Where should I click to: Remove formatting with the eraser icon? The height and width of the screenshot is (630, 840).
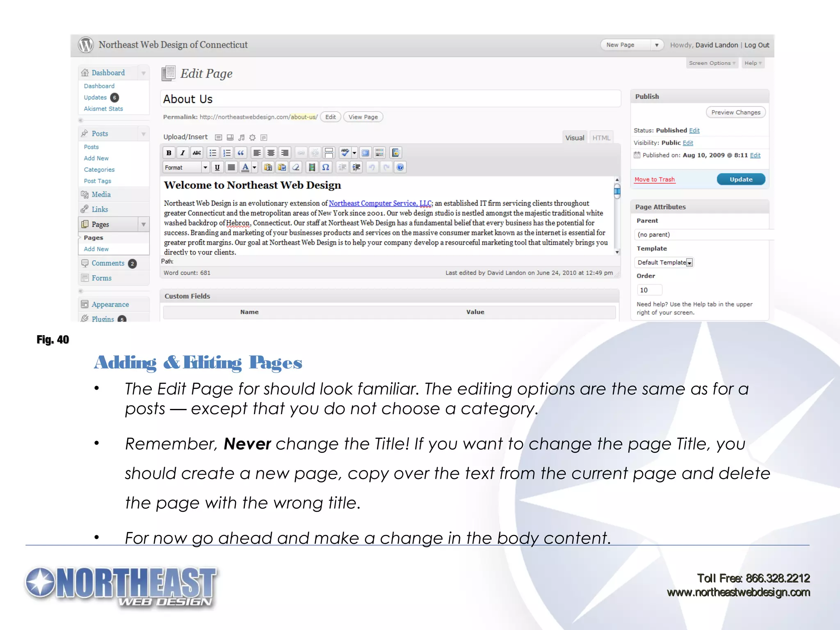(296, 167)
